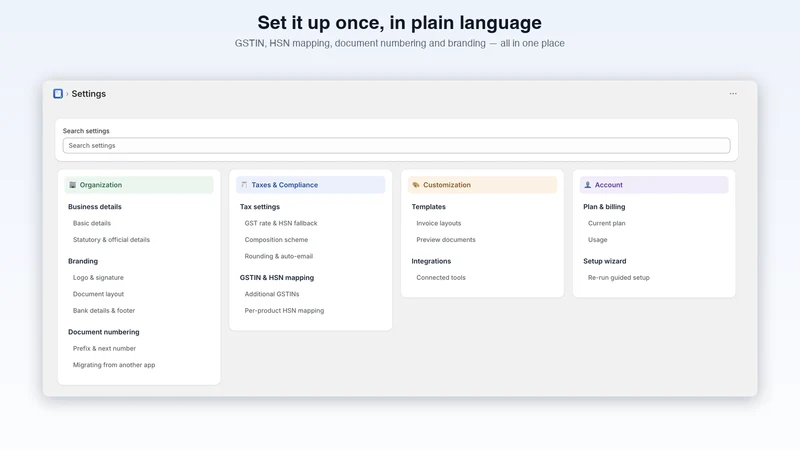Click the Customization paint icon

point(416,185)
